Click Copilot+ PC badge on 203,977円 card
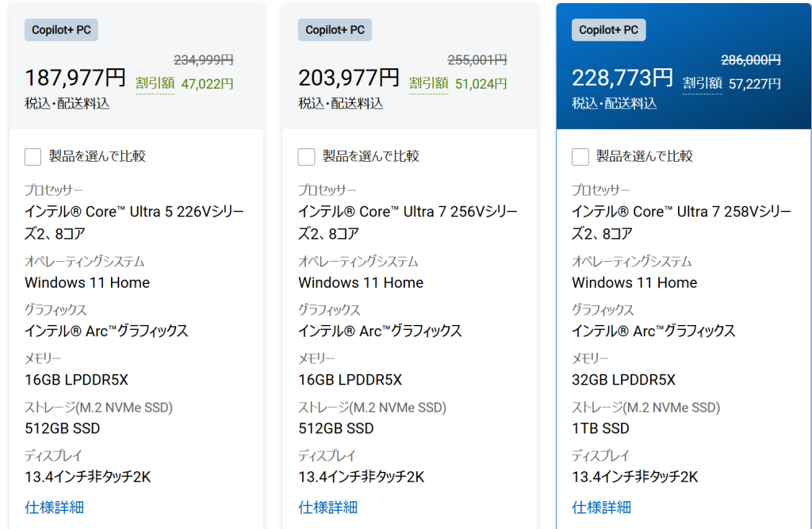The image size is (812, 529). point(335,30)
